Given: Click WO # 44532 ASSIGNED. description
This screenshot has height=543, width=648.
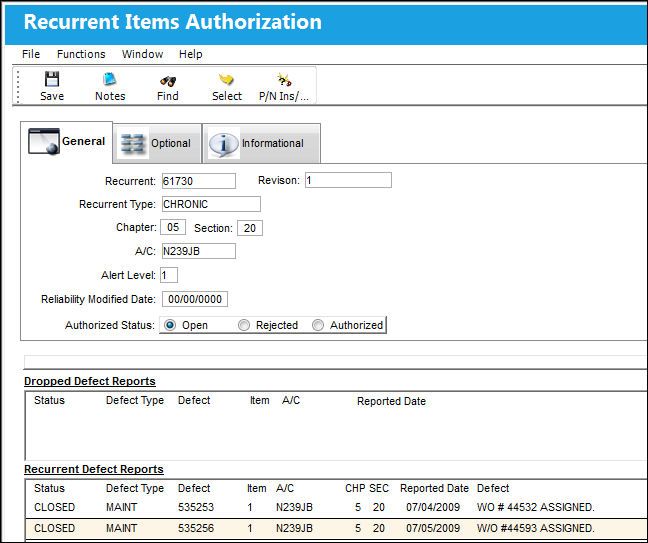Looking at the screenshot, I should click(536, 507).
